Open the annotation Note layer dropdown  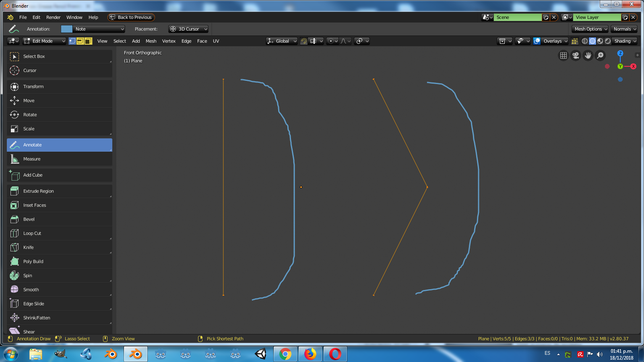(99, 29)
